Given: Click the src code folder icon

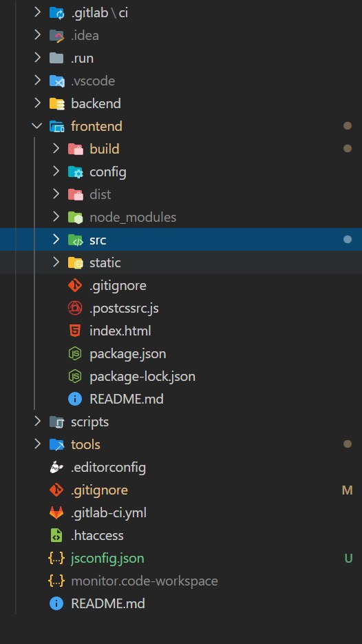Looking at the screenshot, I should pyautogui.click(x=76, y=240).
